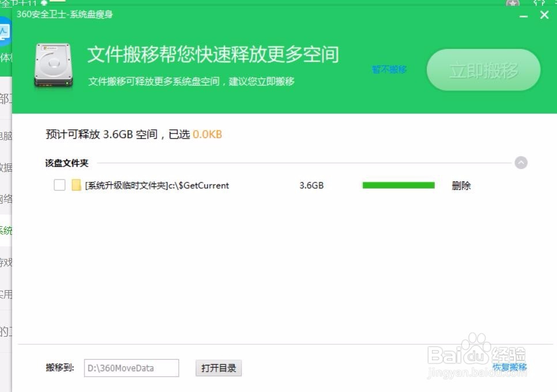Viewport: 557px width, 392px height.
Task: Close the 系统盘瘦身 window
Action: click(544, 15)
